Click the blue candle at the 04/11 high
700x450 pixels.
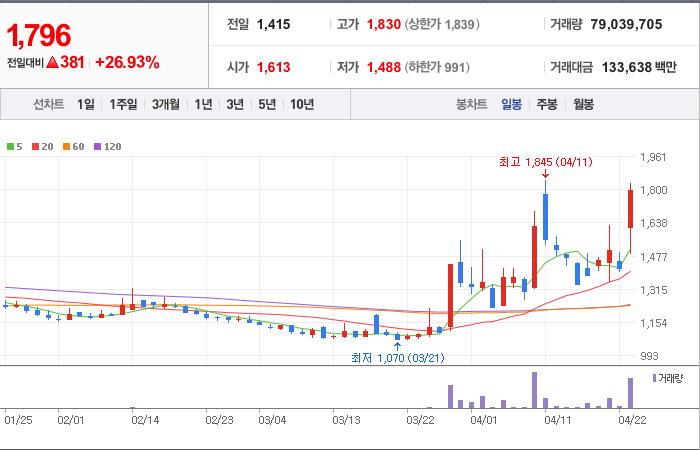pyautogui.click(x=545, y=217)
